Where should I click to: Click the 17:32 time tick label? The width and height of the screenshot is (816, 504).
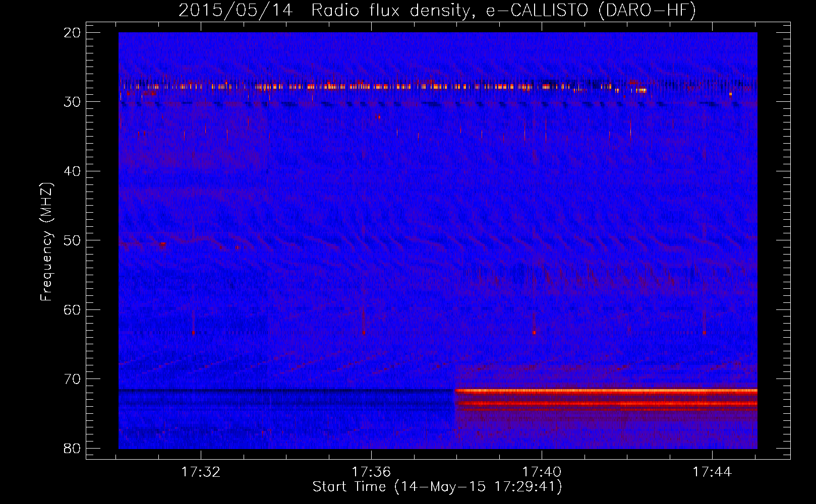201,472
